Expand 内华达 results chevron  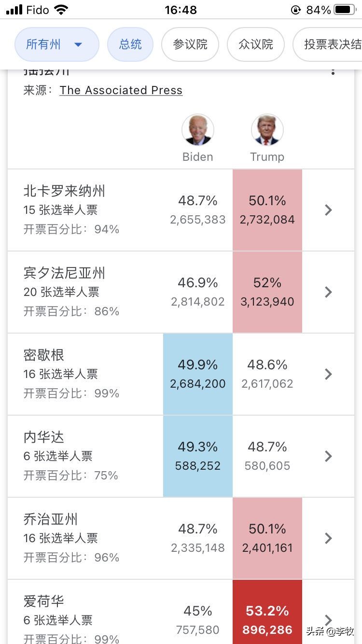[328, 456]
